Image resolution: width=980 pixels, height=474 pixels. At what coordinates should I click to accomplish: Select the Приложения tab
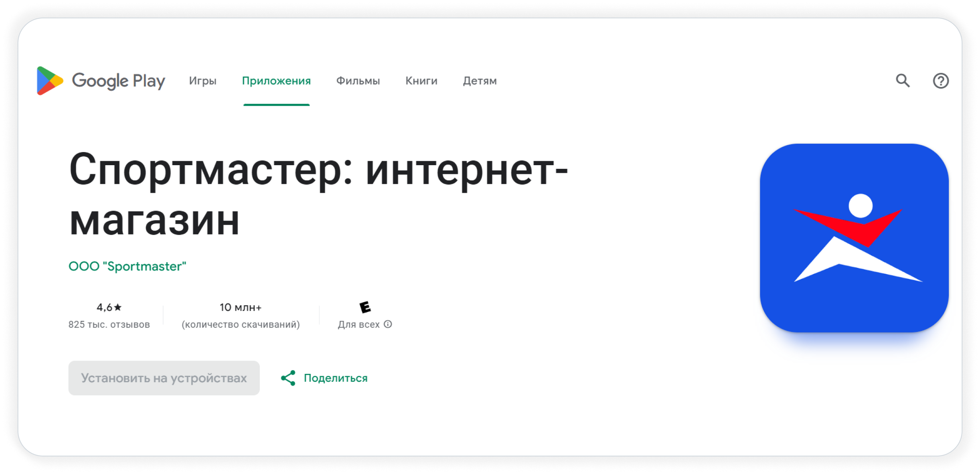[276, 81]
